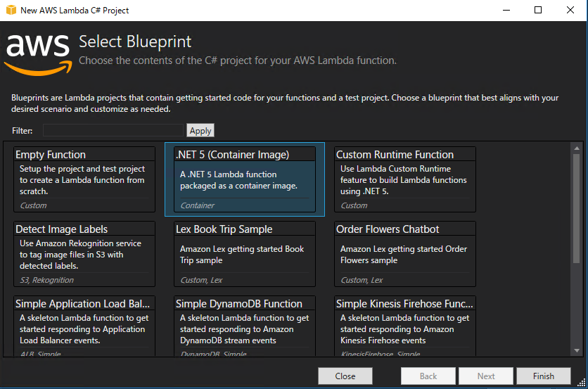Image resolution: width=588 pixels, height=389 pixels.
Task: Click the Finish button
Action: 544,376
